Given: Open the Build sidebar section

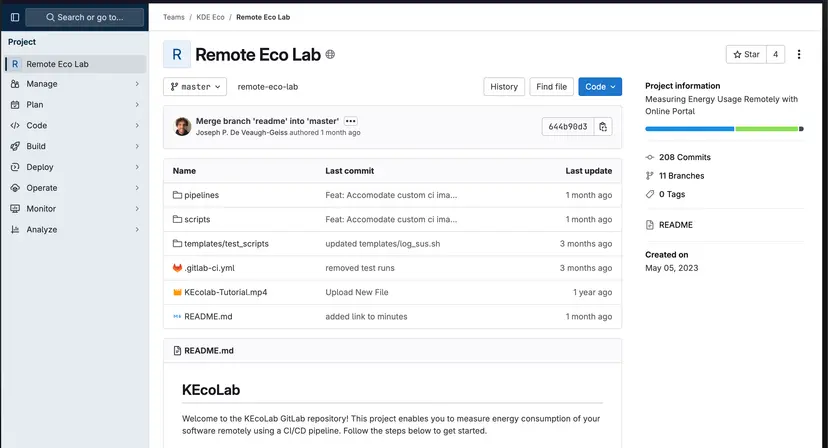Looking at the screenshot, I should [x=76, y=146].
